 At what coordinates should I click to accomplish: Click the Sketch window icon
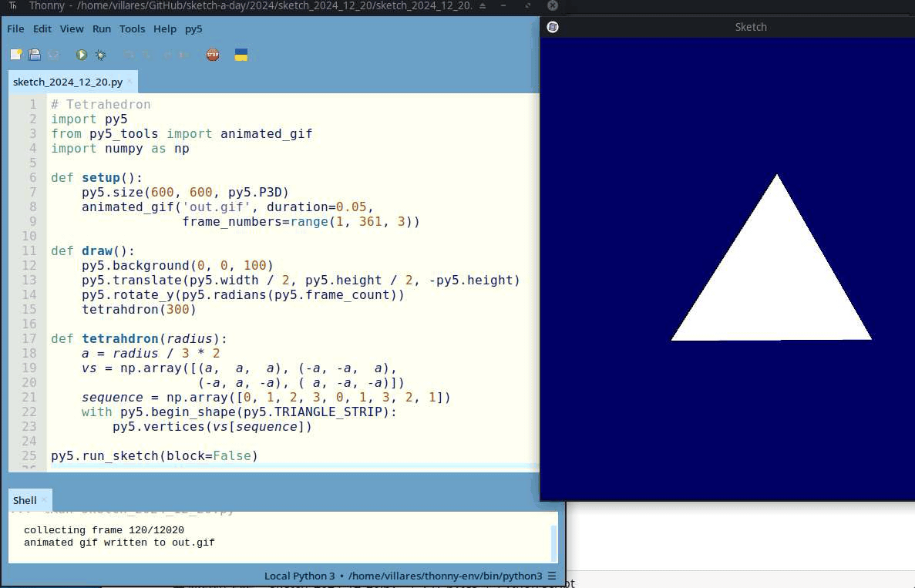point(552,27)
